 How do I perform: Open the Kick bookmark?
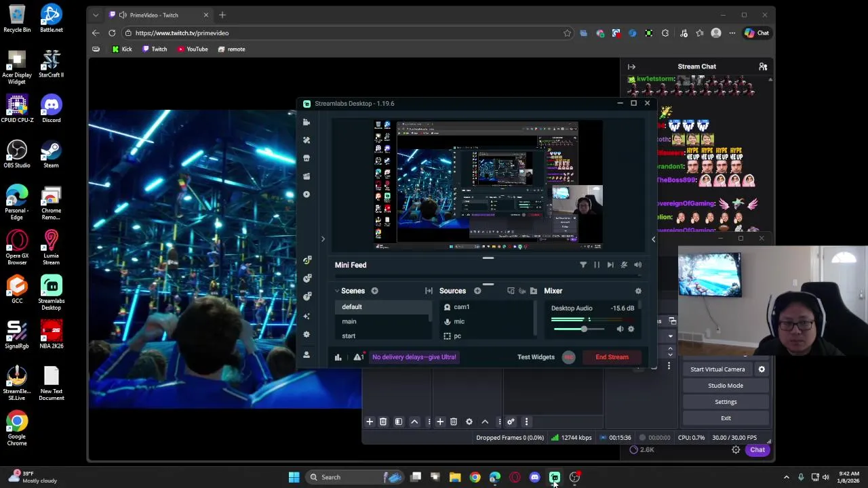pos(122,49)
